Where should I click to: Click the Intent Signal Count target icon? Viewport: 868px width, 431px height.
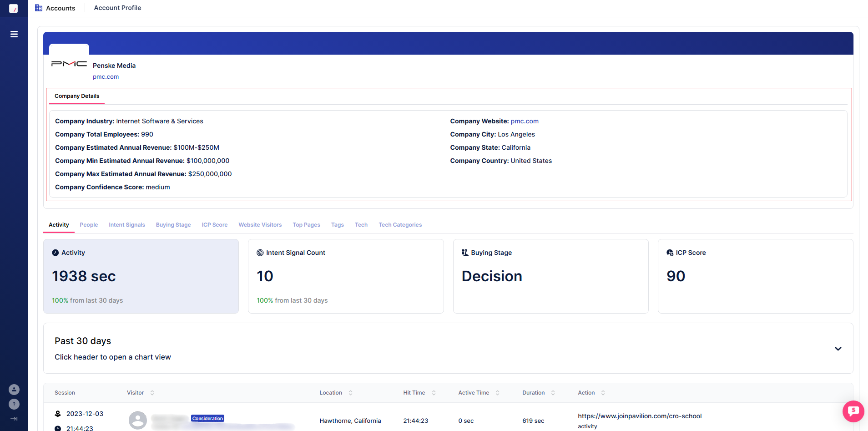click(x=260, y=253)
